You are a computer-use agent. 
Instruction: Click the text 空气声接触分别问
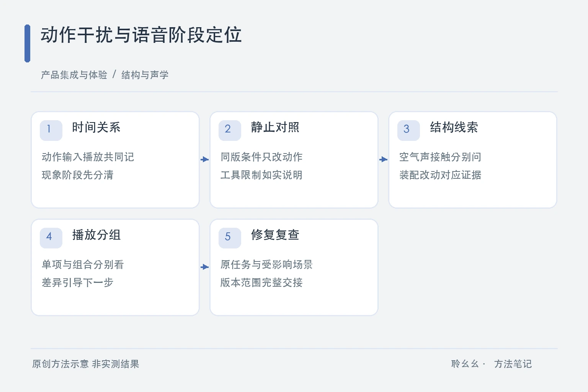(440, 157)
